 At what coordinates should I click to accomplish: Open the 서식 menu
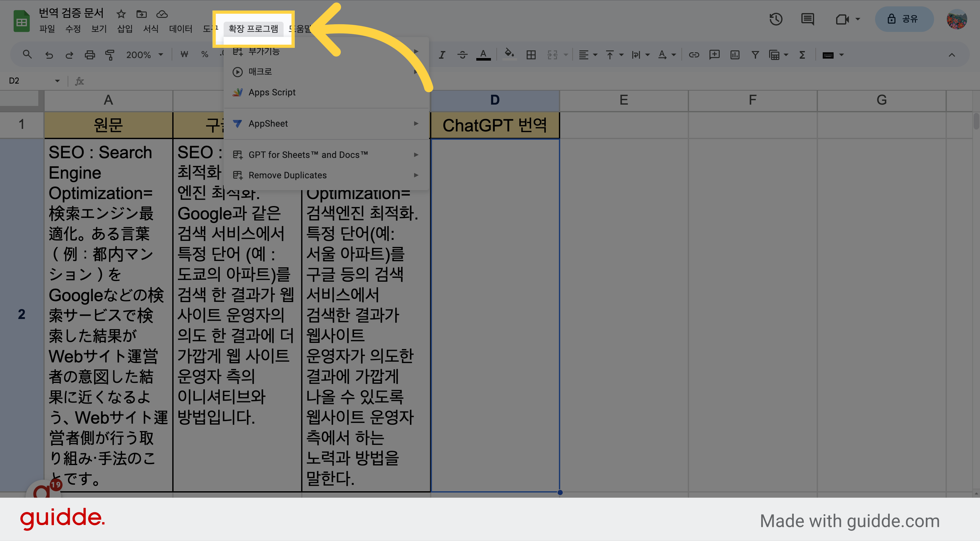tap(151, 29)
